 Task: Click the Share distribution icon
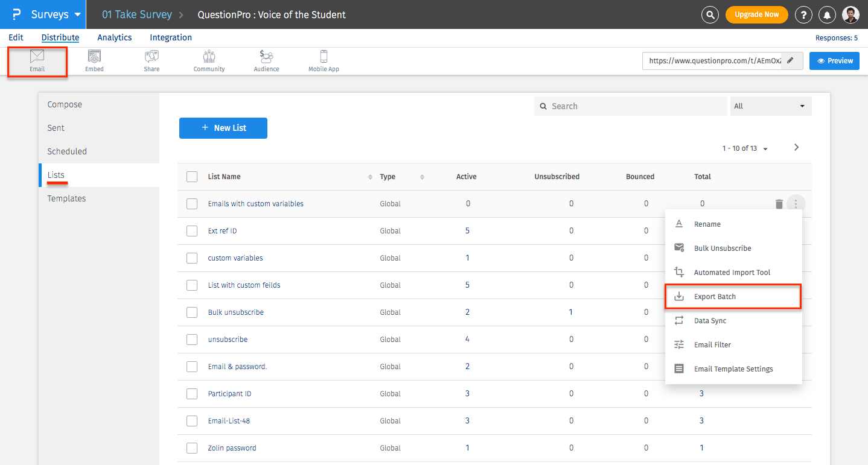coord(152,61)
